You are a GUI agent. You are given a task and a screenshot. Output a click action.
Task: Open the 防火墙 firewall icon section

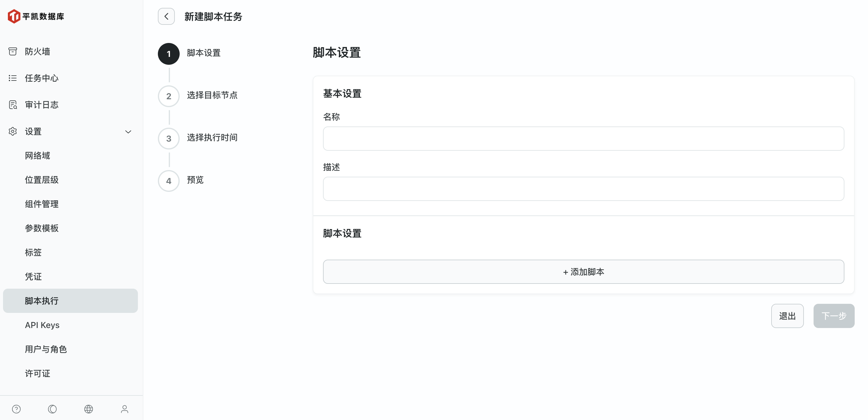click(x=13, y=51)
